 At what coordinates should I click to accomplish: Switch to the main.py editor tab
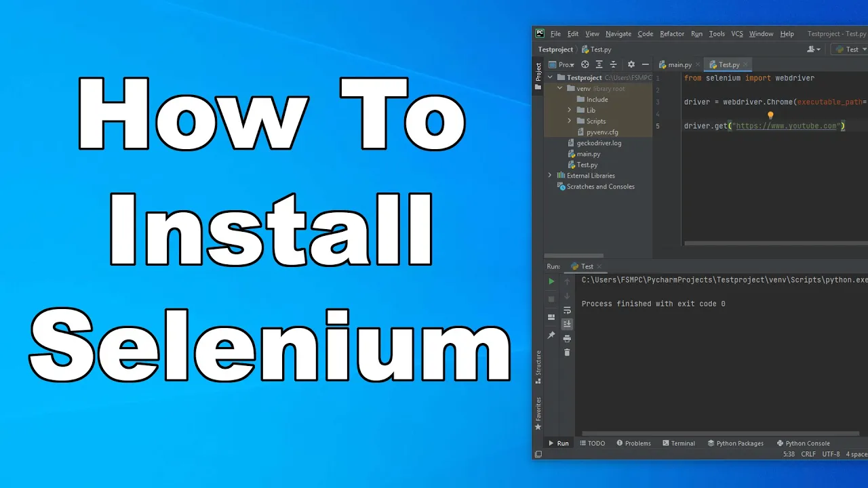(x=679, y=64)
